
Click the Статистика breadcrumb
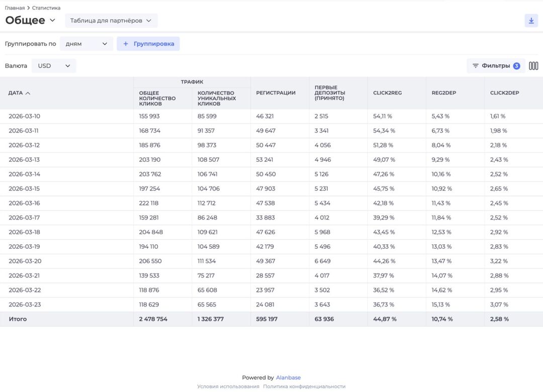coord(46,8)
